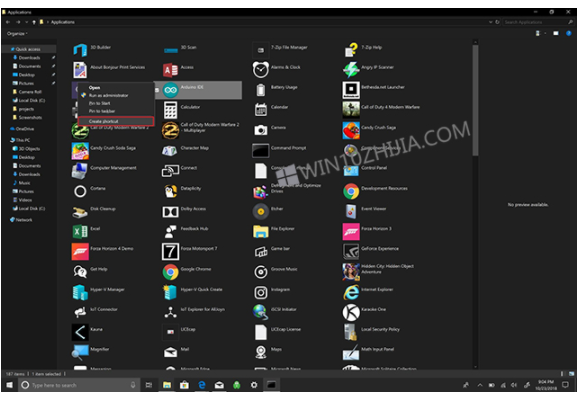Click the Cortana app icon
The height and width of the screenshot is (399, 578).
coord(80,191)
